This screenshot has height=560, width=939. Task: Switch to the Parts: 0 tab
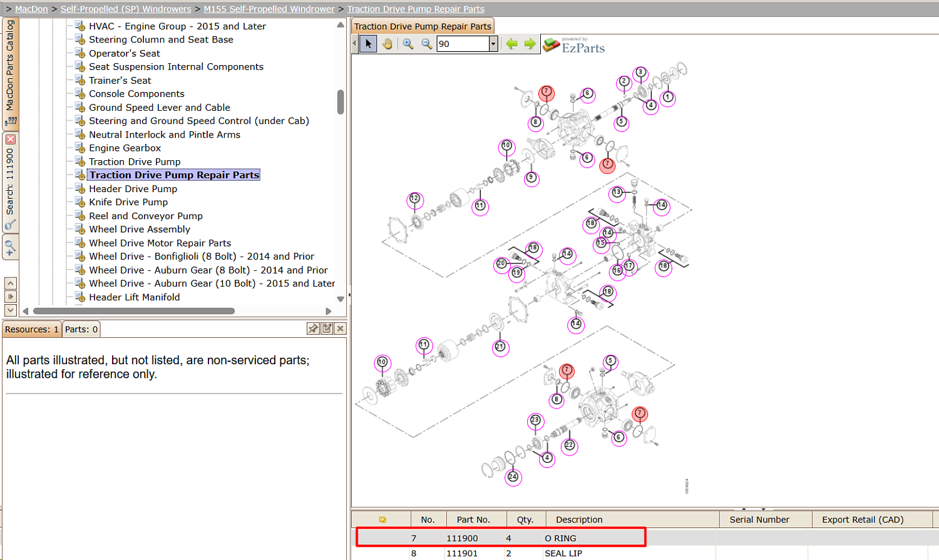click(x=81, y=329)
